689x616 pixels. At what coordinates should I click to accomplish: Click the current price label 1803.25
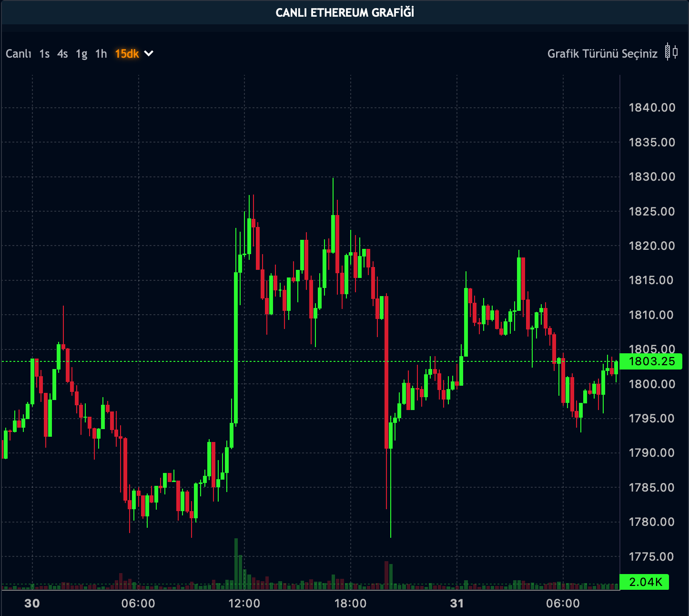651,361
